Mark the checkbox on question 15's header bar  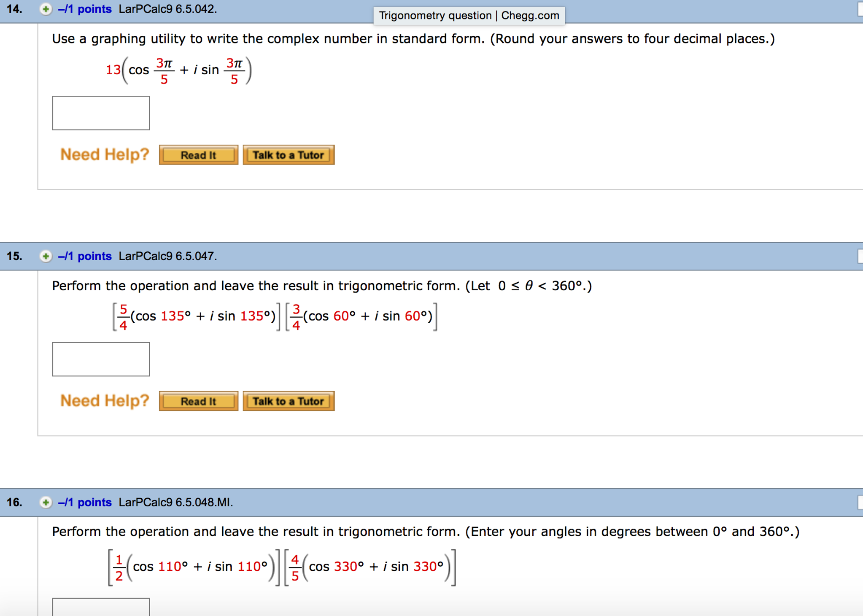pyautogui.click(x=860, y=256)
